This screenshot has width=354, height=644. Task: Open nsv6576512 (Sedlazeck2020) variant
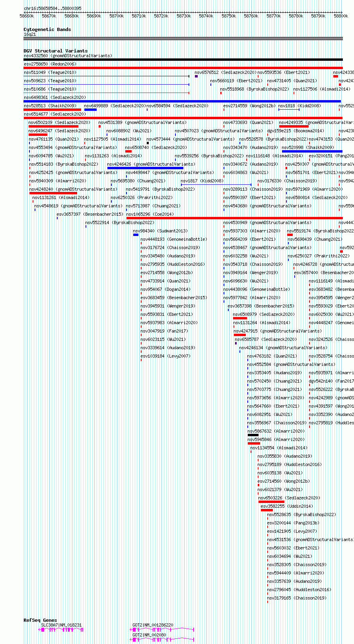click(x=226, y=72)
